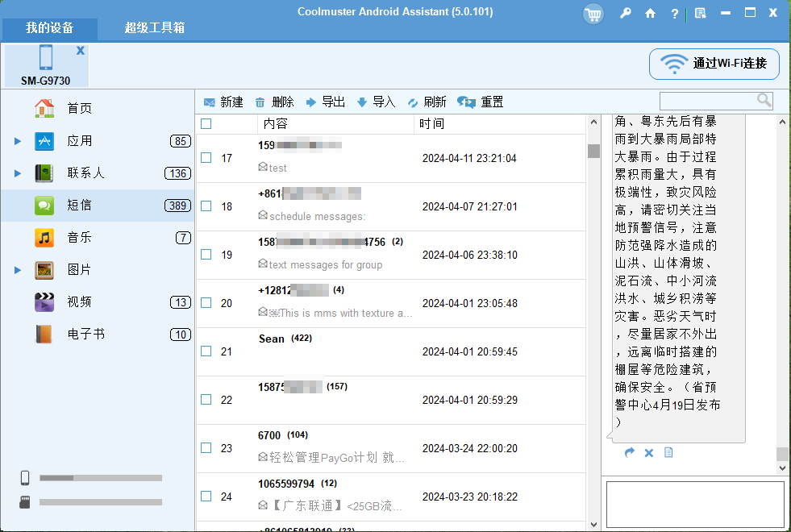
Task: Select 短信 category in sidebar
Action: tap(98, 206)
